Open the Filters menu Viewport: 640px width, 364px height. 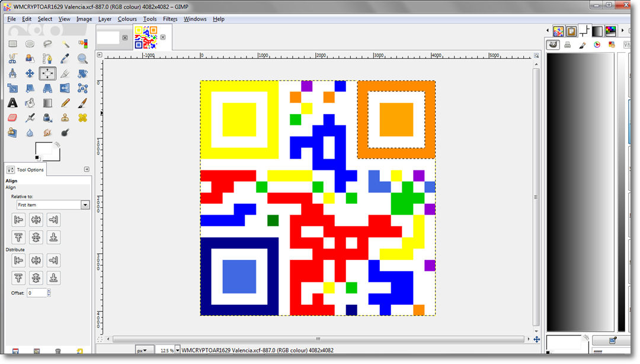(170, 19)
